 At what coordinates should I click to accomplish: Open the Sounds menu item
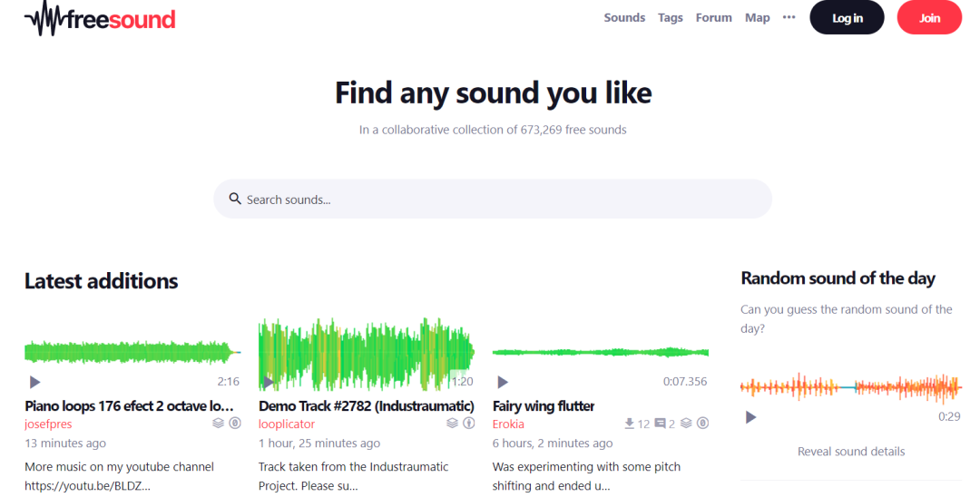click(624, 17)
